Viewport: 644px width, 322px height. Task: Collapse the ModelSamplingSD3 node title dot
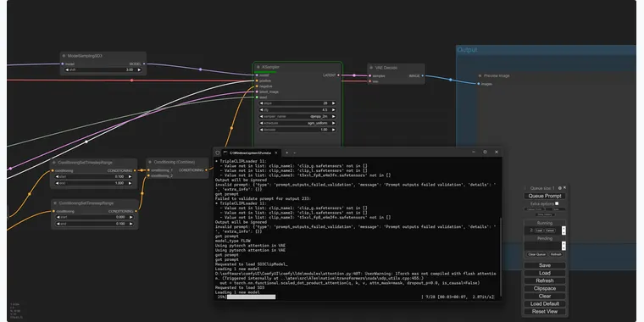(64, 55)
